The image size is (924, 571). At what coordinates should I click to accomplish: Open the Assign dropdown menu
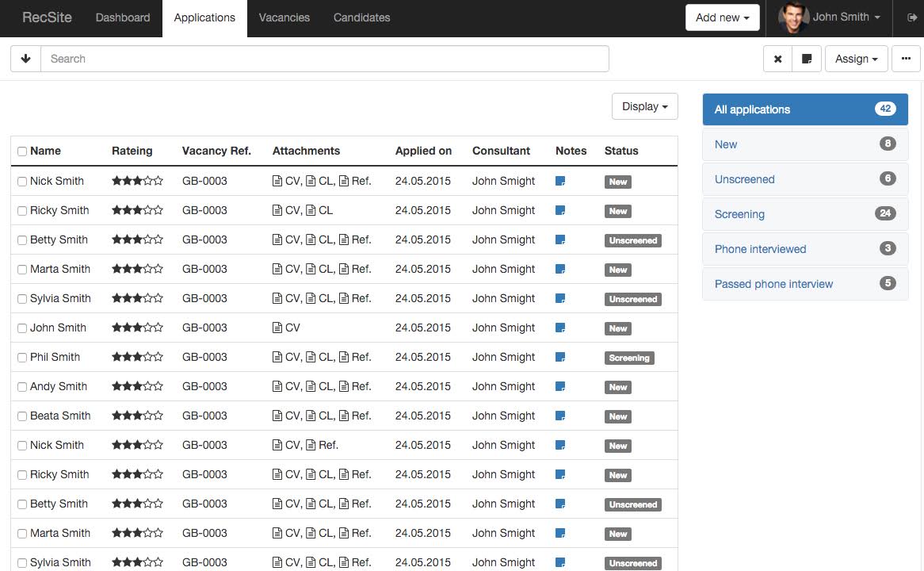(x=856, y=59)
